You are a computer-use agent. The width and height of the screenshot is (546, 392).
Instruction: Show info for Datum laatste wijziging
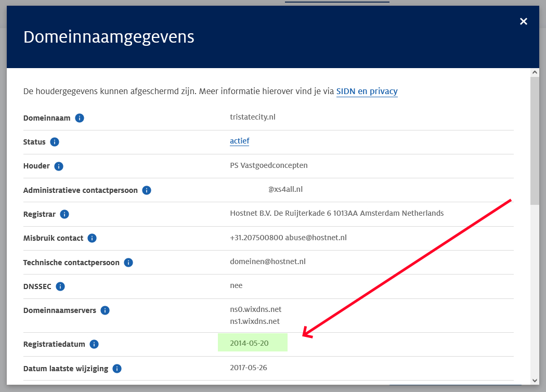coord(117,368)
